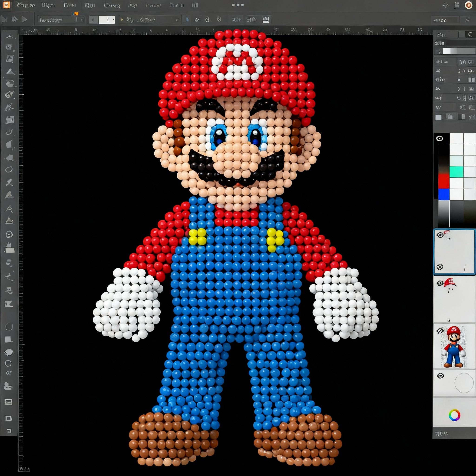Show the hidden Mario hat layer

440,283
